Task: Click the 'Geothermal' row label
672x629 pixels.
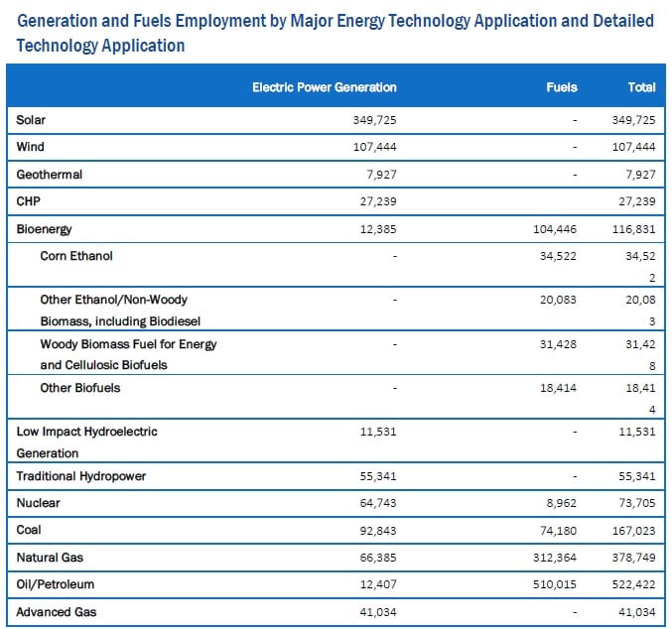Action: pyautogui.click(x=50, y=175)
